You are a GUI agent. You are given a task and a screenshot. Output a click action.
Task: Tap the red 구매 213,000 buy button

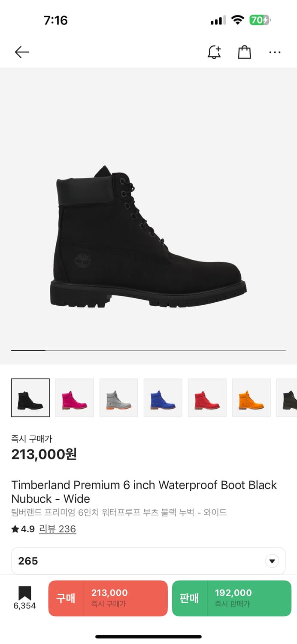(x=108, y=598)
